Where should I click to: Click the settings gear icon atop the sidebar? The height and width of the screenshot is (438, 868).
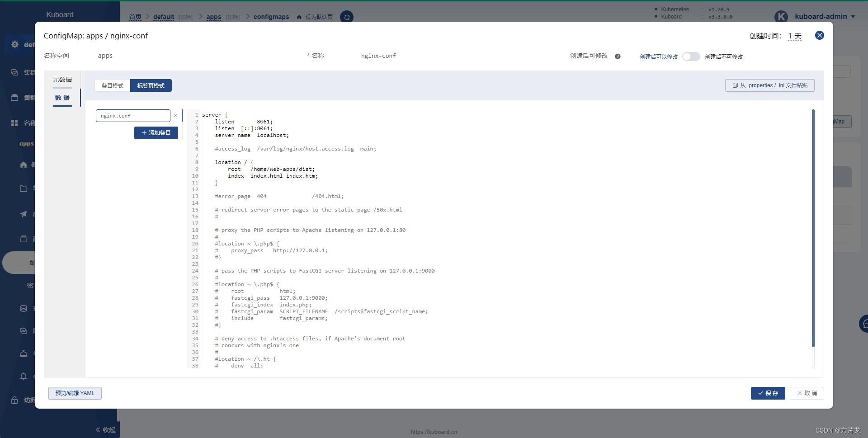(x=14, y=44)
